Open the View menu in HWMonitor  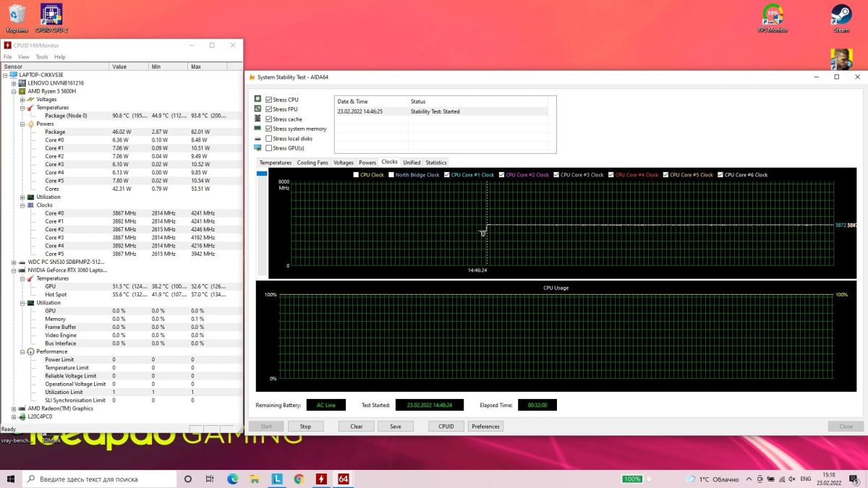coord(24,56)
